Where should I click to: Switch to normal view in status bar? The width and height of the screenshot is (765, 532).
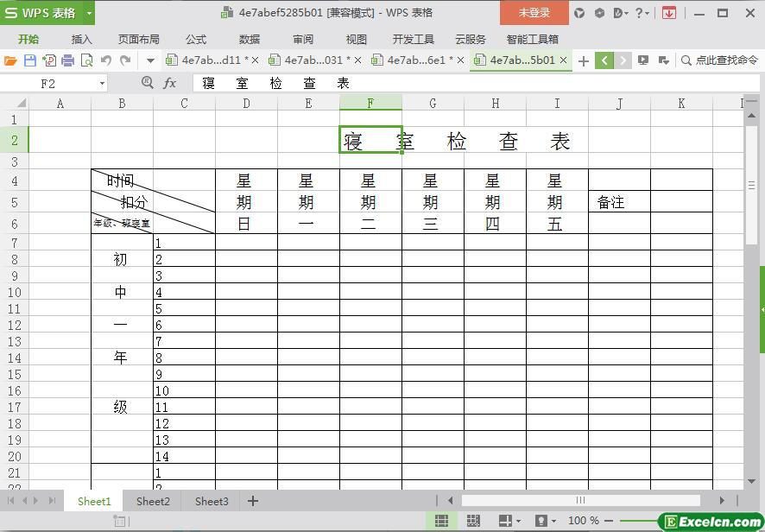[441, 521]
